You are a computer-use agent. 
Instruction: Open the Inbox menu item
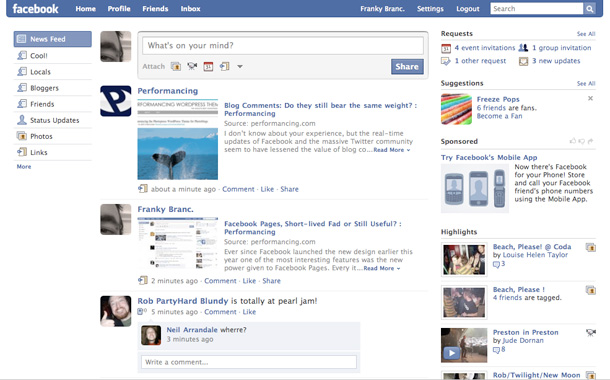coord(190,9)
